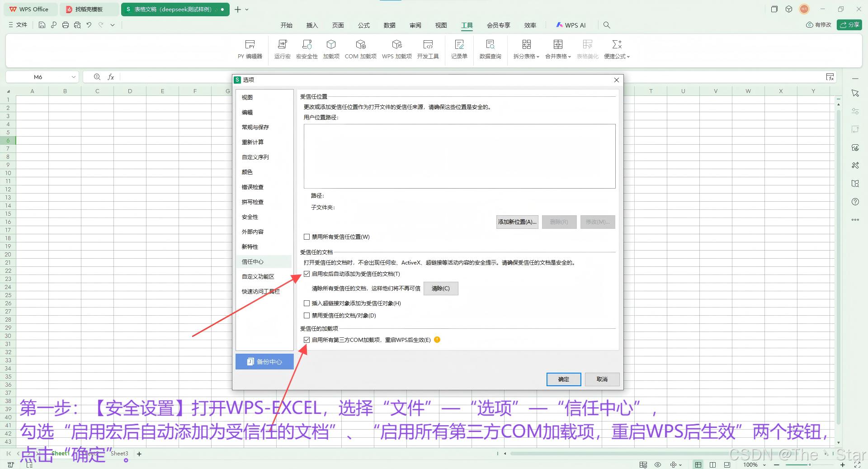The height and width of the screenshot is (469, 868).
Task: Click the zoom in plus button
Action: pyautogui.click(x=843, y=465)
